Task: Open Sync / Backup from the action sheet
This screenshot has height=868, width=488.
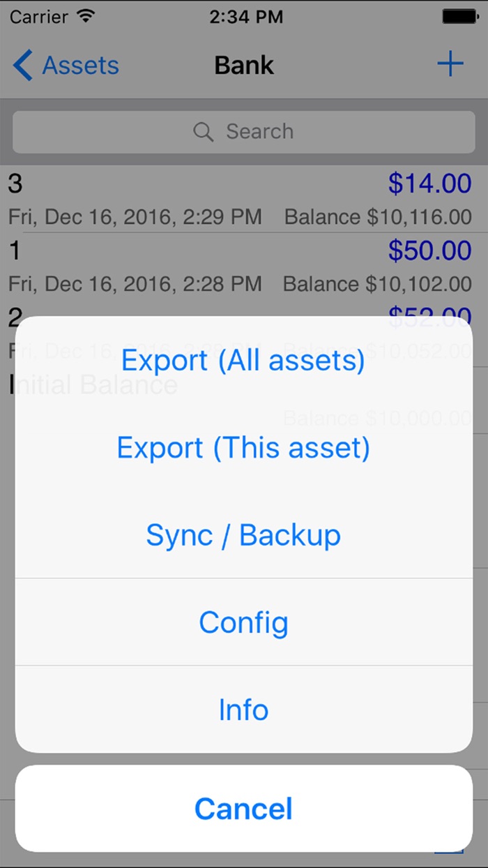Action: click(244, 535)
